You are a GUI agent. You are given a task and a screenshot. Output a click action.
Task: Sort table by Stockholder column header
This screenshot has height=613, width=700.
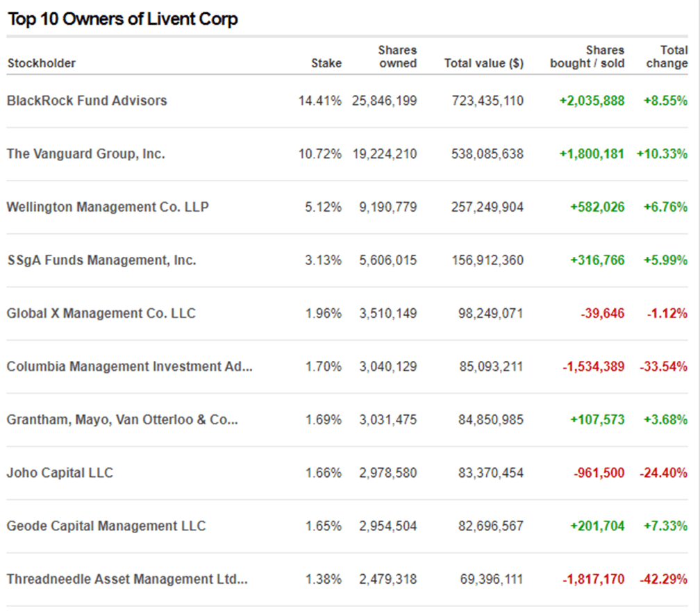pyautogui.click(x=42, y=63)
